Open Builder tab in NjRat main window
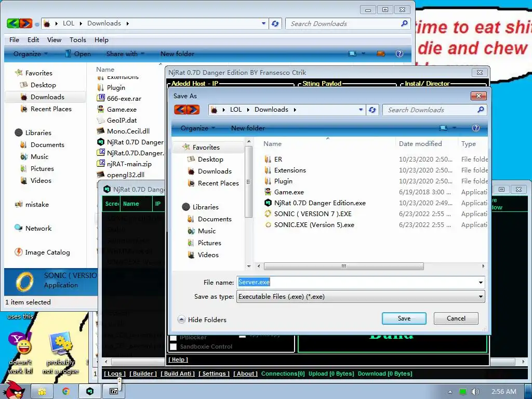Image resolution: width=532 pixels, height=399 pixels. point(143,374)
